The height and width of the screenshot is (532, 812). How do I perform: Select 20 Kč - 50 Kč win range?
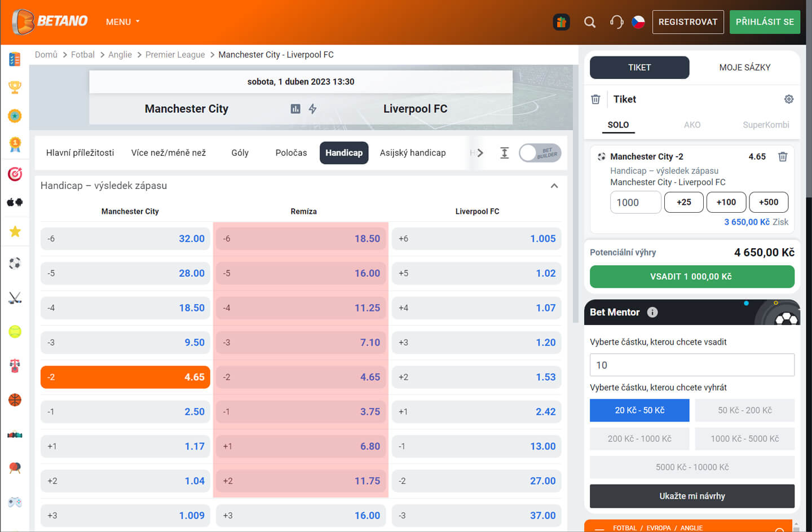coord(639,410)
